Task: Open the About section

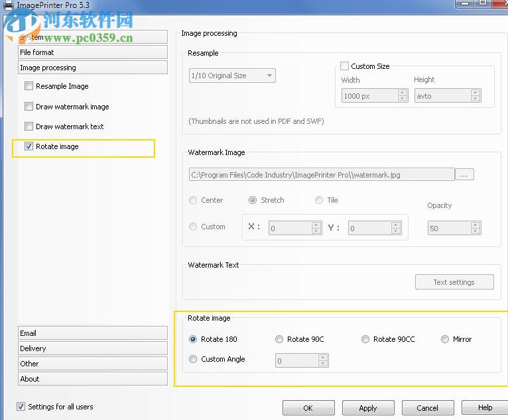Action: 93,378
